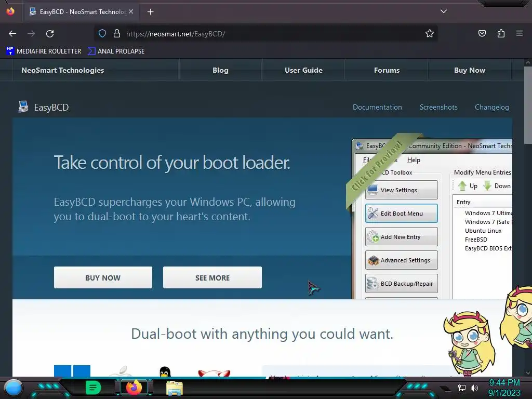Image resolution: width=532 pixels, height=399 pixels.
Task: Click 'Dual-boot with anything you could want.' heading
Action: (262, 334)
